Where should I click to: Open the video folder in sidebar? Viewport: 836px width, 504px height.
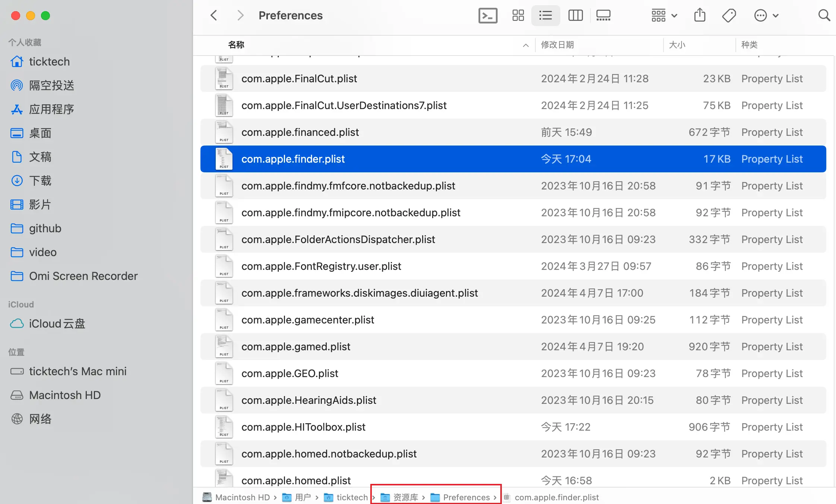[x=34, y=252]
